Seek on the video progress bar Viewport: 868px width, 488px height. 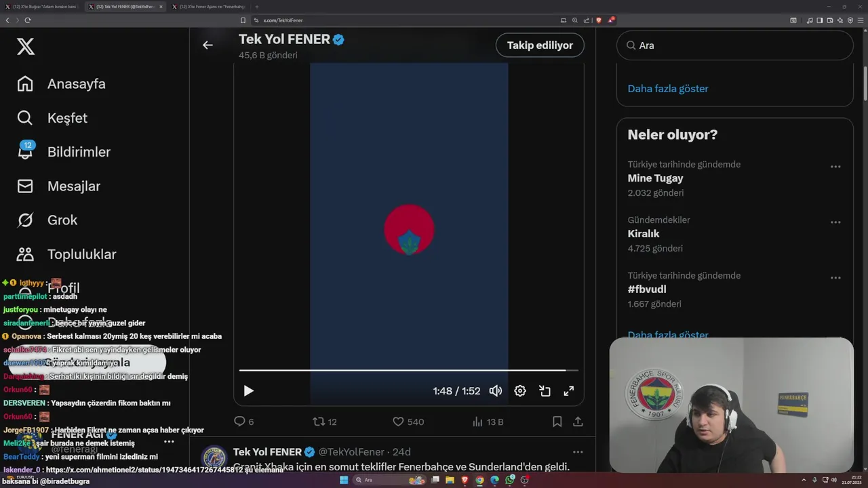[x=409, y=370]
